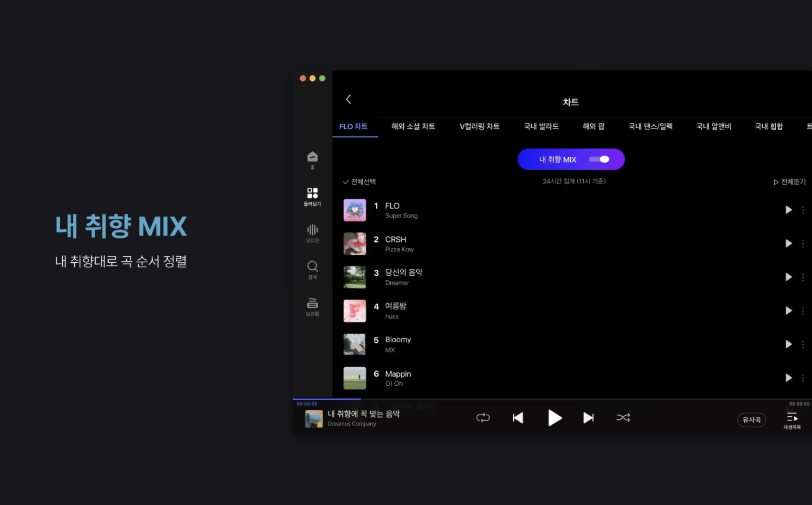Open the 둘러보기 browse sidebar icon

click(x=312, y=197)
